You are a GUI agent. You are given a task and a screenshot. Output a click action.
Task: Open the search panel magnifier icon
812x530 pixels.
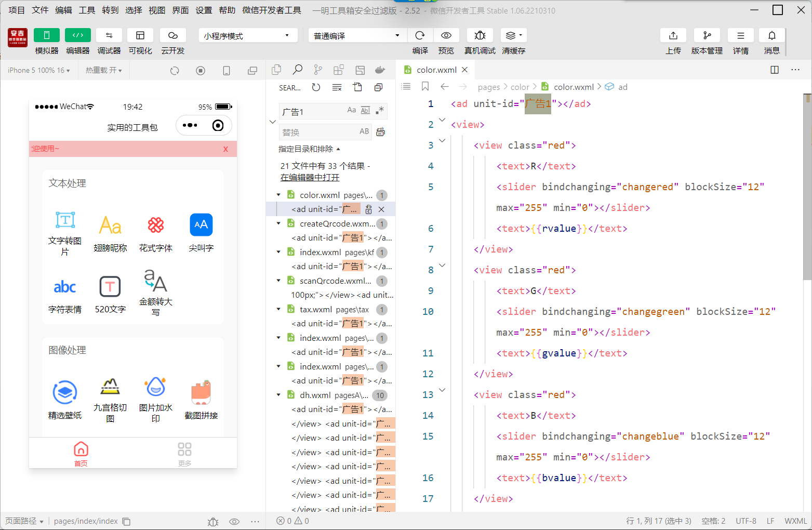[x=297, y=70]
